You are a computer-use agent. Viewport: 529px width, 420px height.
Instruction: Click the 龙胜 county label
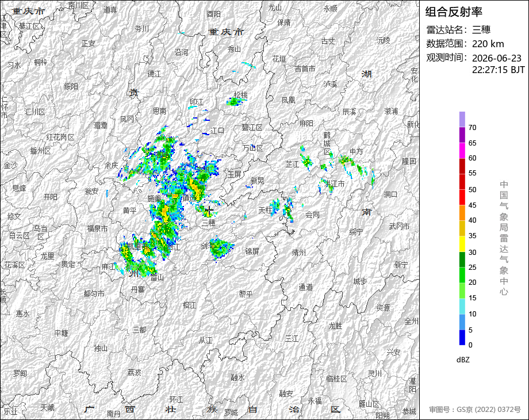[335, 326]
